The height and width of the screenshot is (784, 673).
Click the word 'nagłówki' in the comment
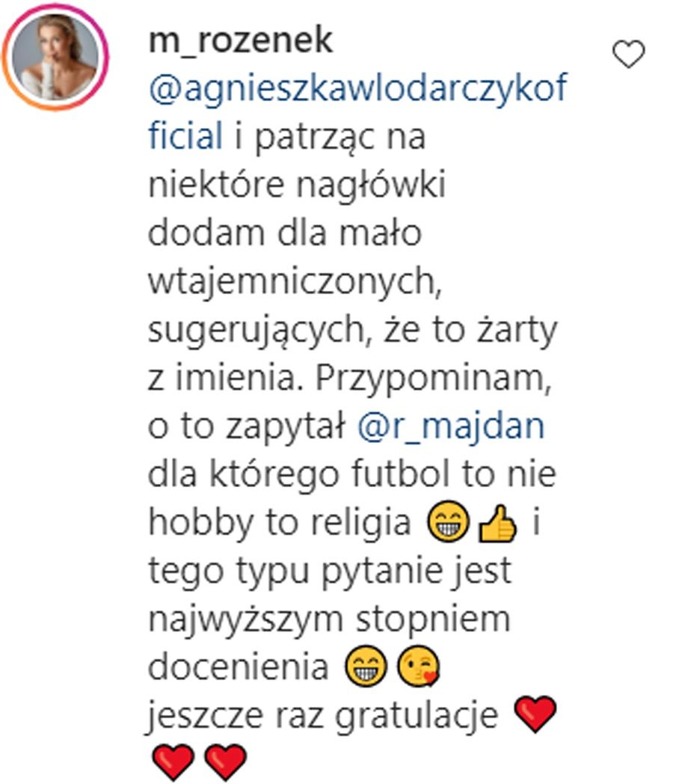pos(371,186)
